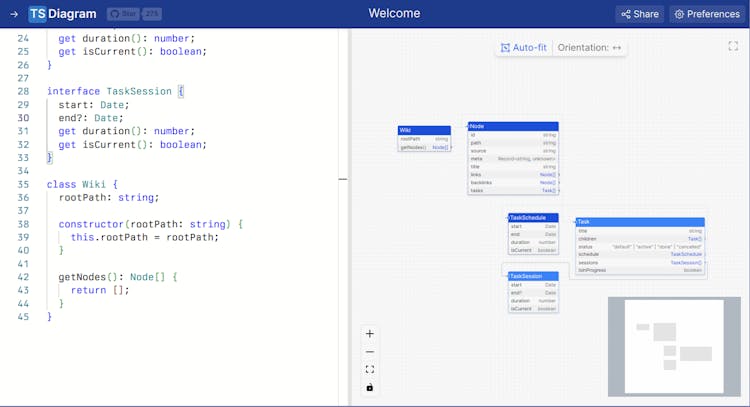Click the fit view control icon
The image size is (750, 407).
click(369, 369)
